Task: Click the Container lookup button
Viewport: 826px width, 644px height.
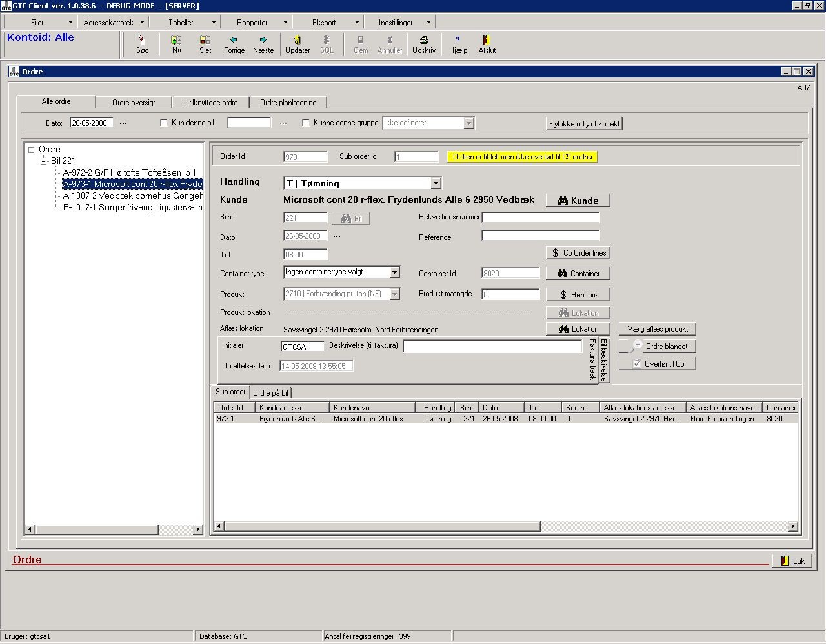Action: 578,274
